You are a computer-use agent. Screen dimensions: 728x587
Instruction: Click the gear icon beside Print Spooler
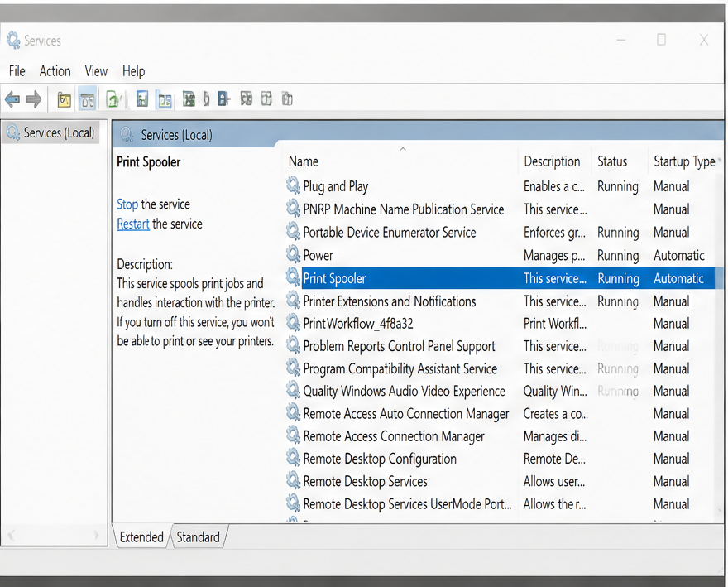(x=293, y=277)
